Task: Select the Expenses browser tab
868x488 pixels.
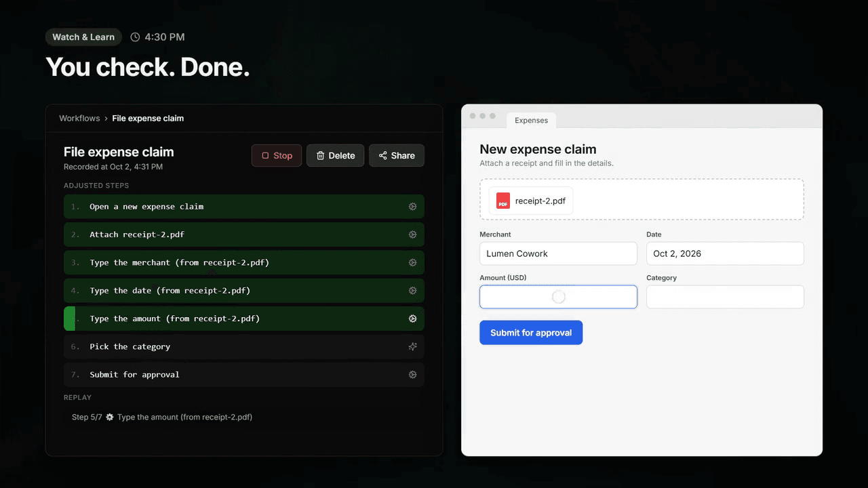Action: click(x=531, y=120)
